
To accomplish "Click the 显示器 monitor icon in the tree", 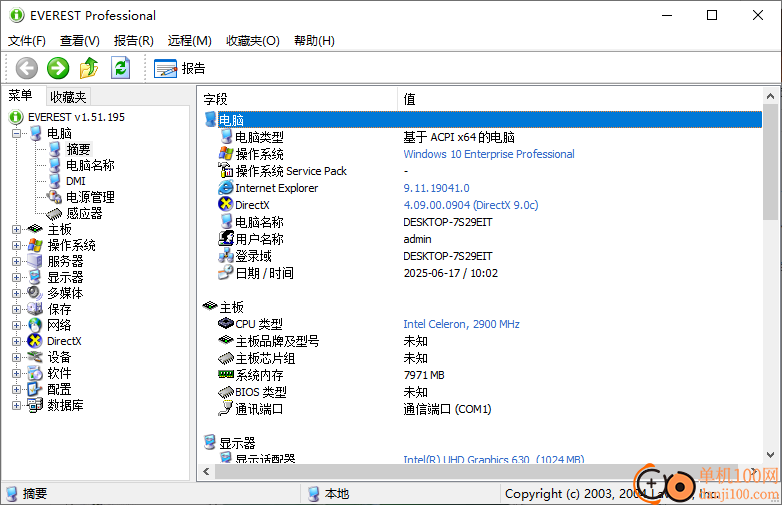I will point(35,277).
